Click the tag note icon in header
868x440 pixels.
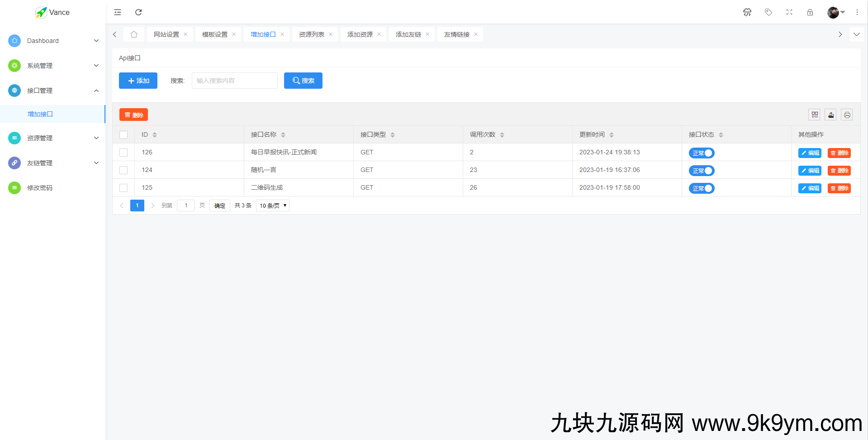pos(768,12)
